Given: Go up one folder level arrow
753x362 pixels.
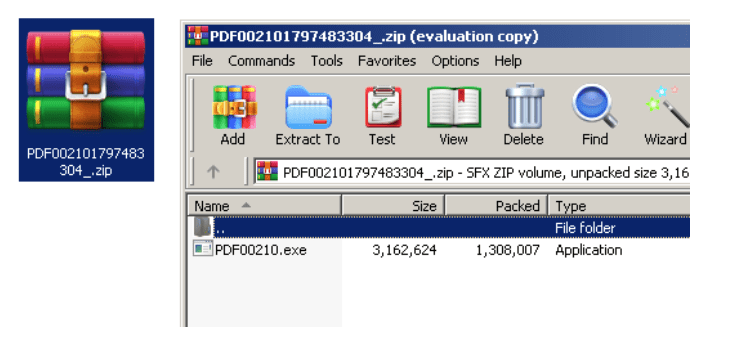Looking at the screenshot, I should [213, 172].
